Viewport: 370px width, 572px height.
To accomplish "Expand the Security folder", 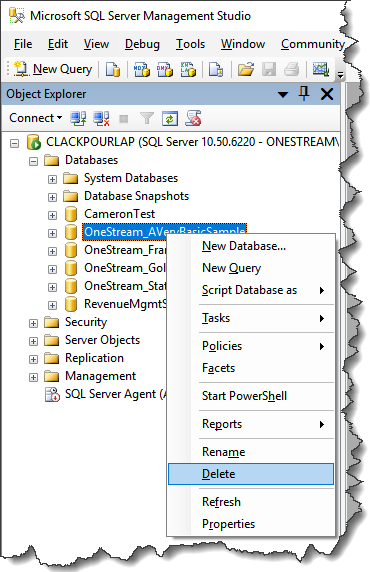I will point(33,323).
